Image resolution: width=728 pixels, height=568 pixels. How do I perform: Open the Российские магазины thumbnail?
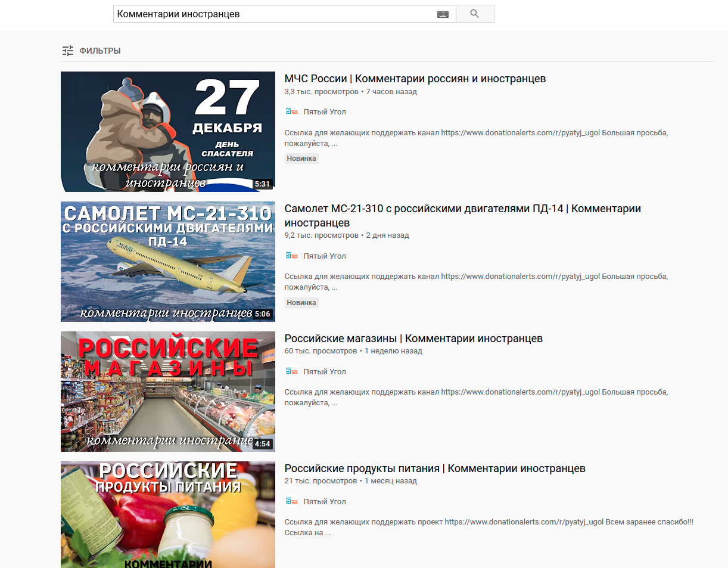pos(168,392)
